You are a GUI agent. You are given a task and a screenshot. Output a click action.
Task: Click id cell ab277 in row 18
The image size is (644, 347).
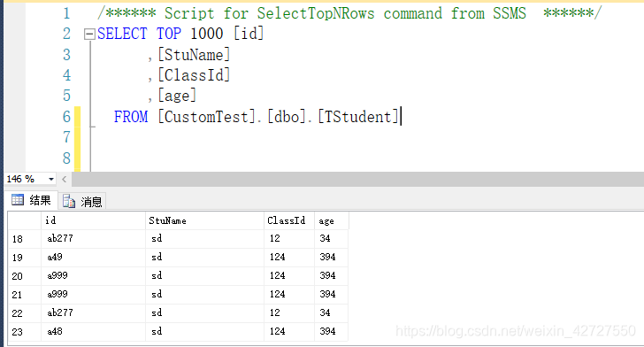[93, 239]
